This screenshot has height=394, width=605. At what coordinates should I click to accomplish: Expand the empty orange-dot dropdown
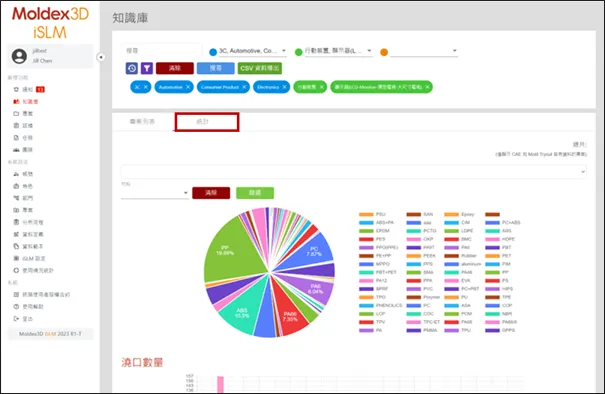[x=424, y=51]
